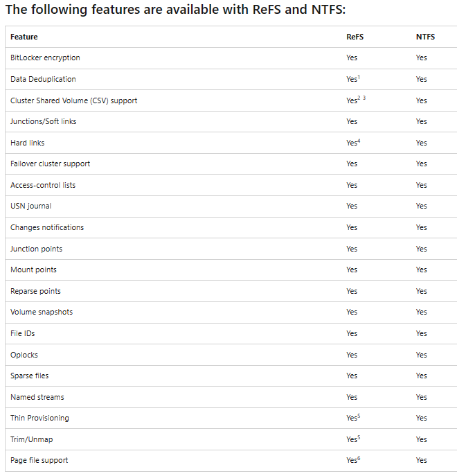Click the "Junctions/Soft links" feature cell
457x476 pixels.
coord(43,121)
